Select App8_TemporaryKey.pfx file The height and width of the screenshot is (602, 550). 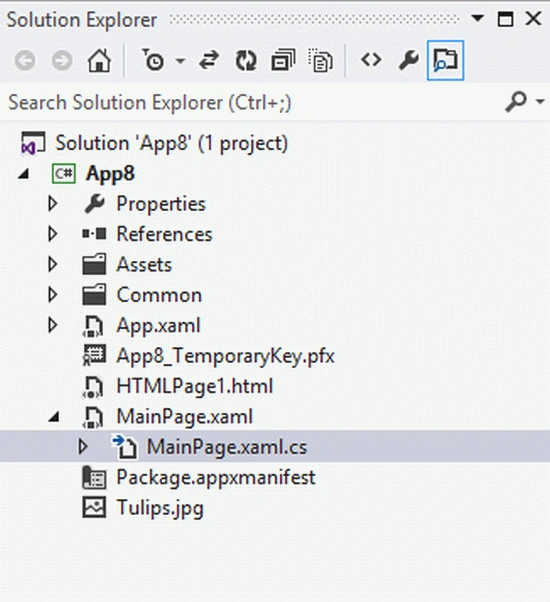pyautogui.click(x=225, y=356)
